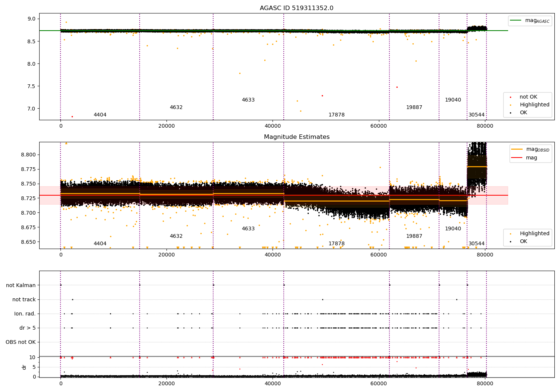Click y-axis tick label "8.725"

pyautogui.click(x=28, y=198)
